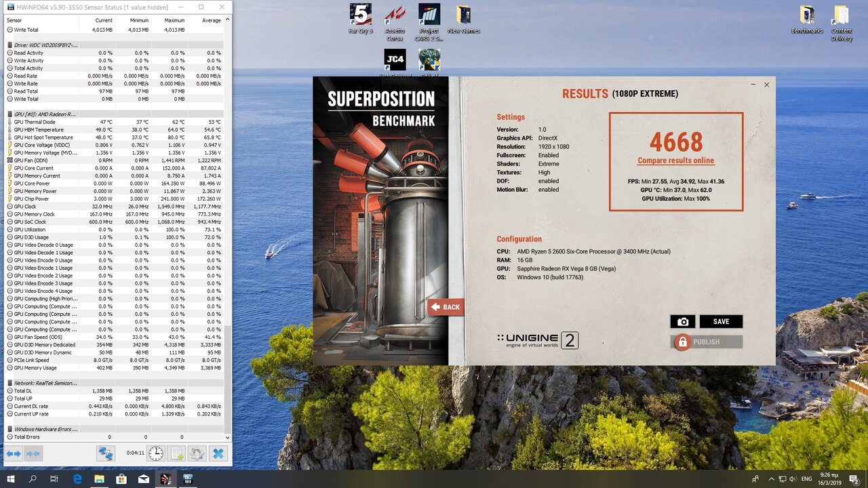Collapse the Windows Hardware Errors section header
This screenshot has width=868, height=488.
[45, 429]
